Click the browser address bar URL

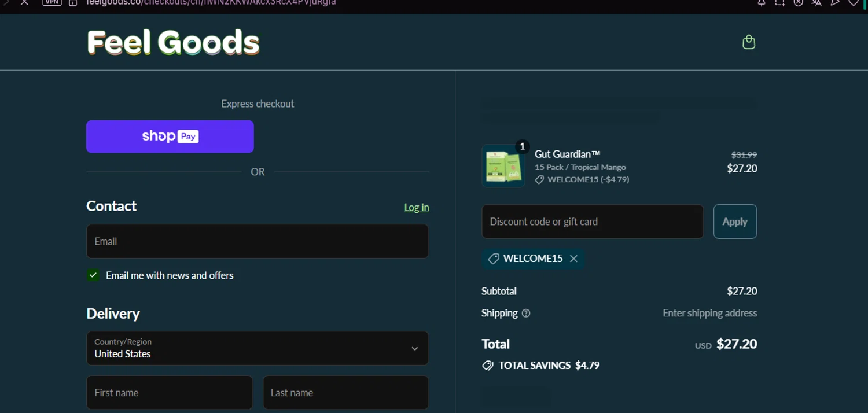211,2
